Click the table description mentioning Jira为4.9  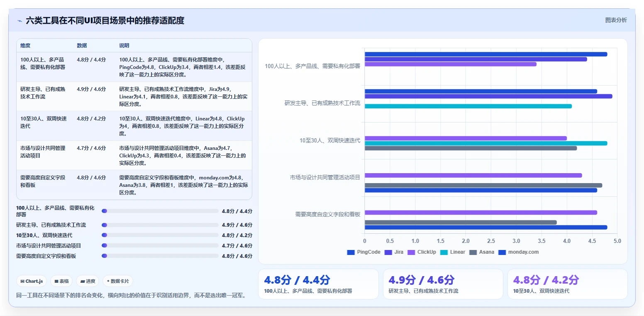coord(183,97)
